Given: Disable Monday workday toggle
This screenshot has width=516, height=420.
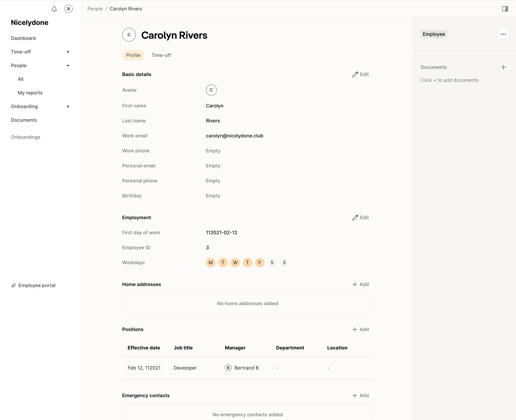Looking at the screenshot, I should 210,262.
